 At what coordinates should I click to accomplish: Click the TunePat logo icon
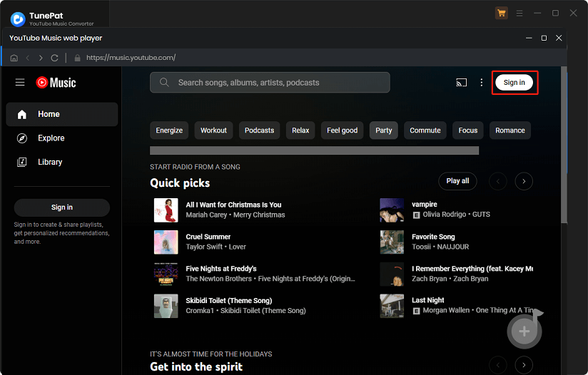(x=18, y=19)
